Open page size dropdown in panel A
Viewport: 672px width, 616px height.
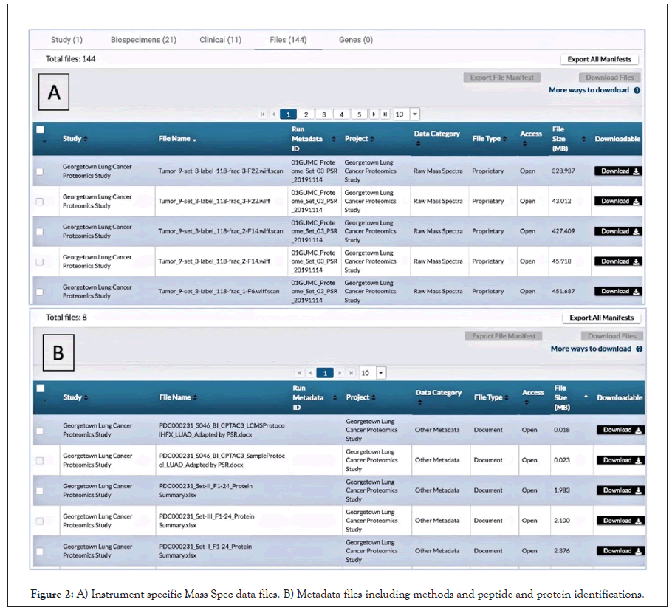pyautogui.click(x=414, y=114)
